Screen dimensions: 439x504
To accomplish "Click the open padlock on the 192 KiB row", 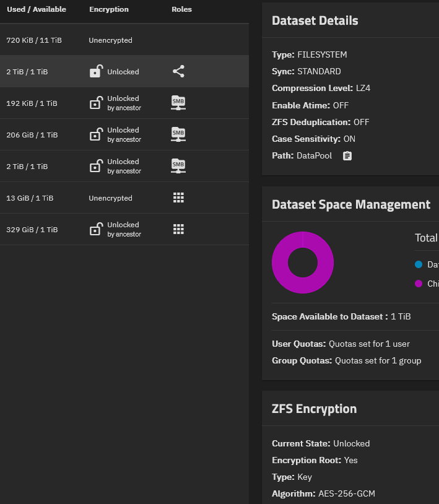I will [x=95, y=103].
